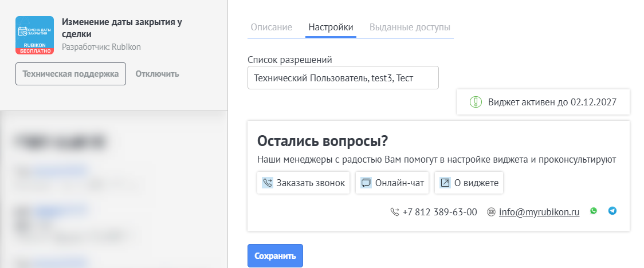Click the Список разрешений label

[290, 60]
